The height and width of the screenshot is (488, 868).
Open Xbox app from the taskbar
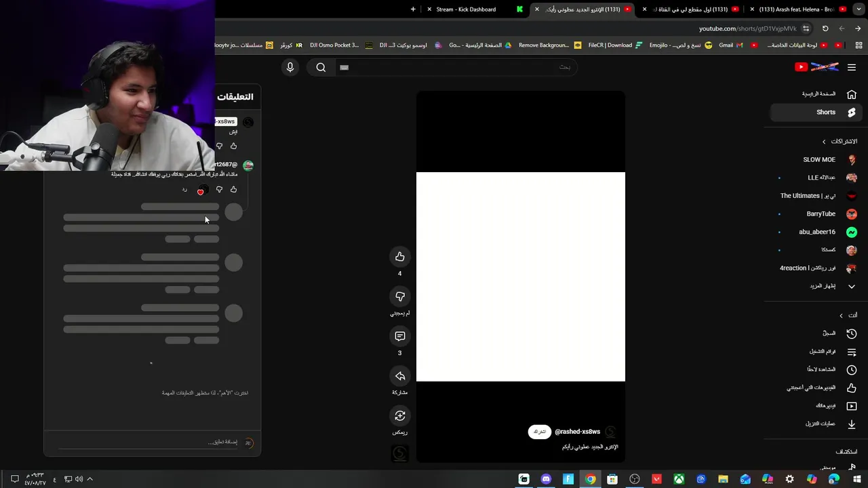point(679,479)
